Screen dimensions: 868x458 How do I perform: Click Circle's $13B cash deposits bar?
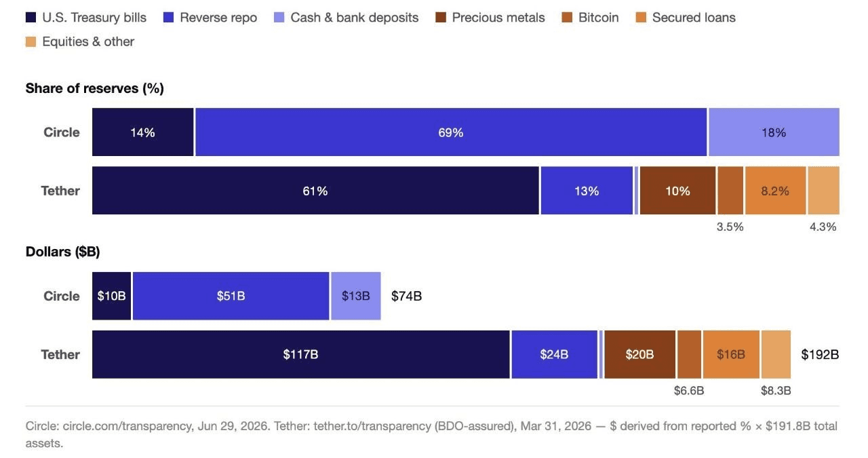356,296
